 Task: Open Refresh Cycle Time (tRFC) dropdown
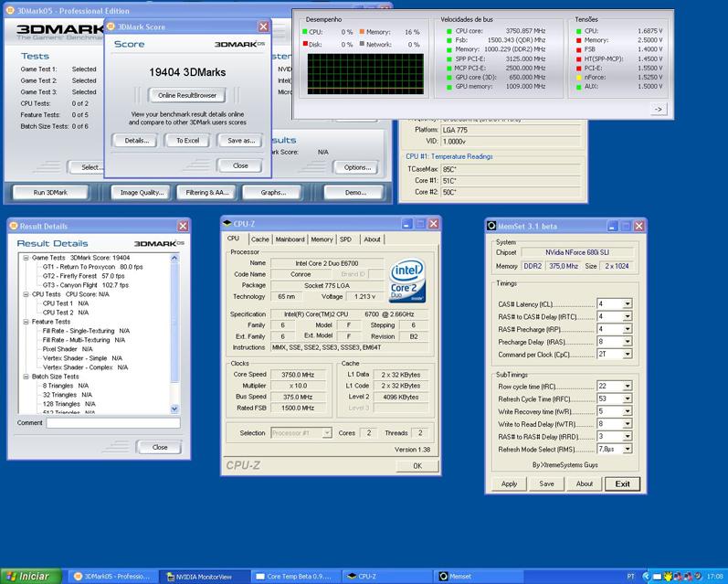628,399
